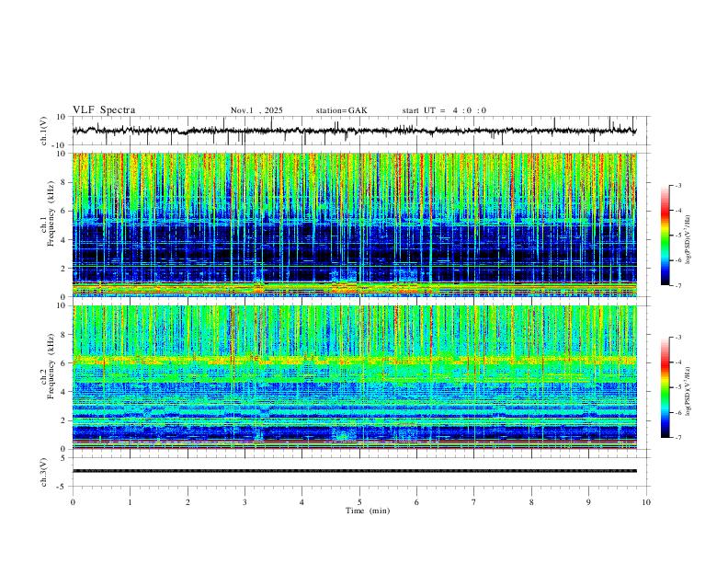Click the "Time (min)" axis title
Image resolution: width=728 pixels, height=563 pixels.
(x=368, y=511)
